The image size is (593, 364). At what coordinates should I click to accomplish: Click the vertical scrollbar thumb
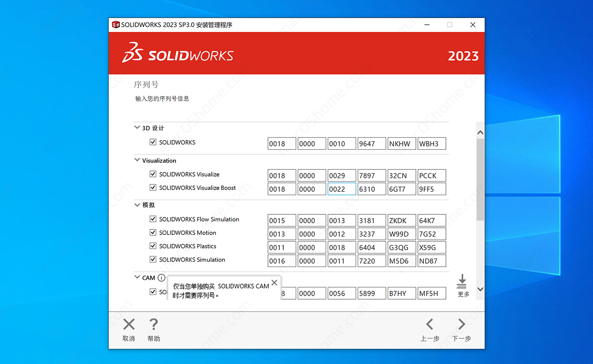(x=480, y=179)
